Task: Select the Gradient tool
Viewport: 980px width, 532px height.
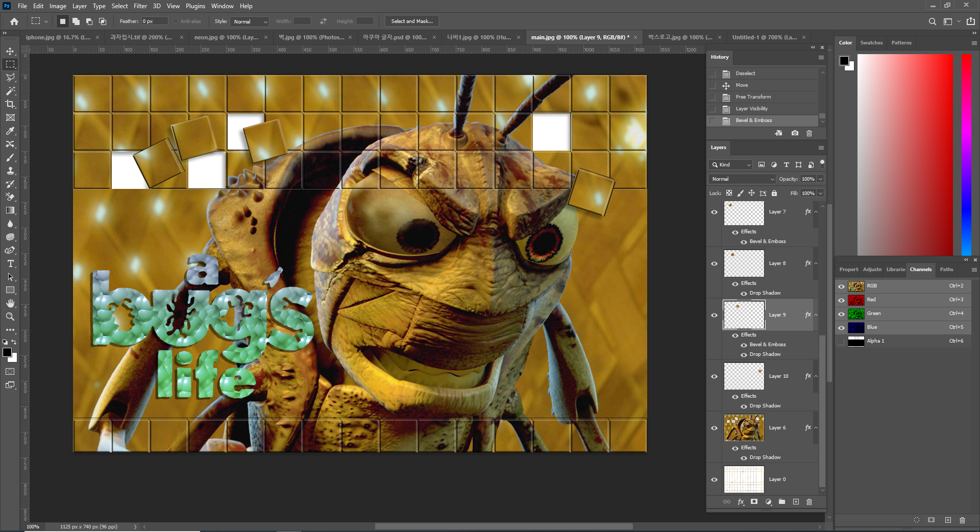Action: point(10,210)
